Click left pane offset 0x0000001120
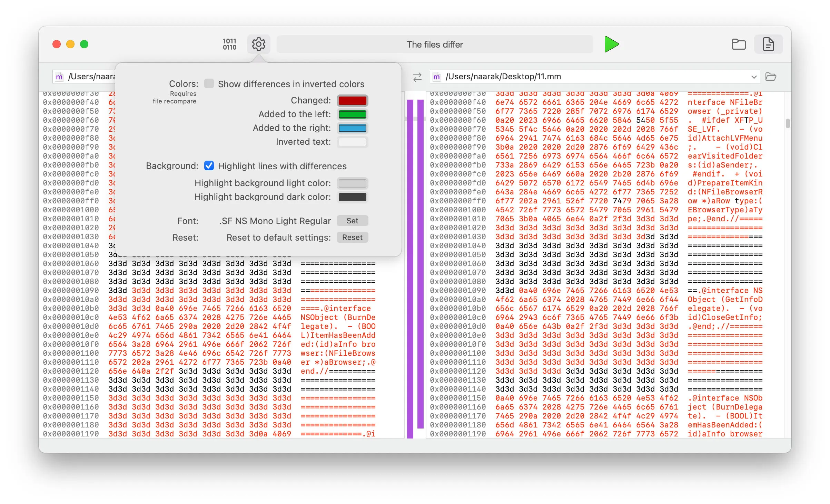The width and height of the screenshot is (830, 504). coord(71,371)
